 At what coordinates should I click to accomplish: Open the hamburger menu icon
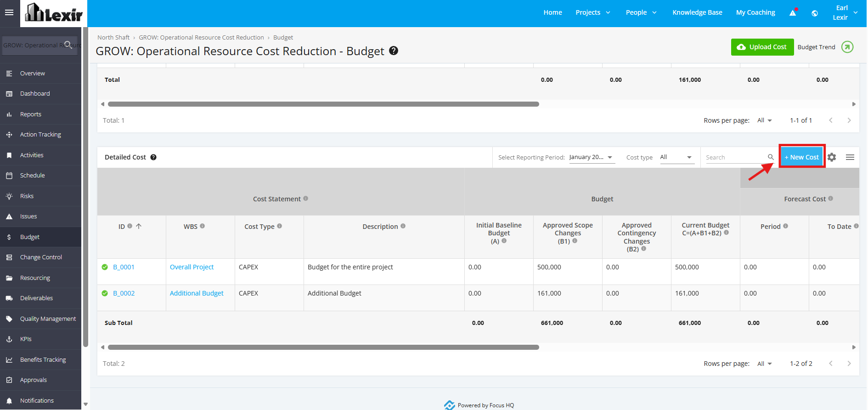[x=9, y=12]
